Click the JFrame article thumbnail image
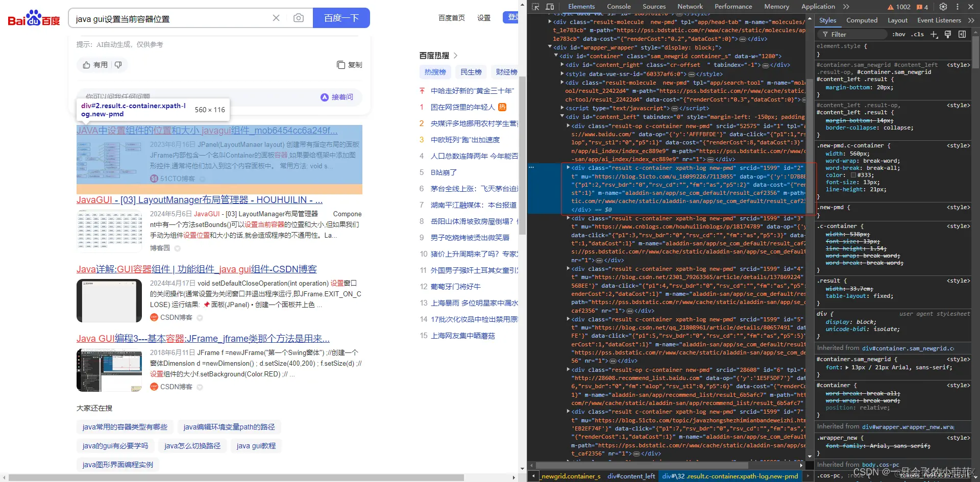The width and height of the screenshot is (980, 482). [x=109, y=370]
